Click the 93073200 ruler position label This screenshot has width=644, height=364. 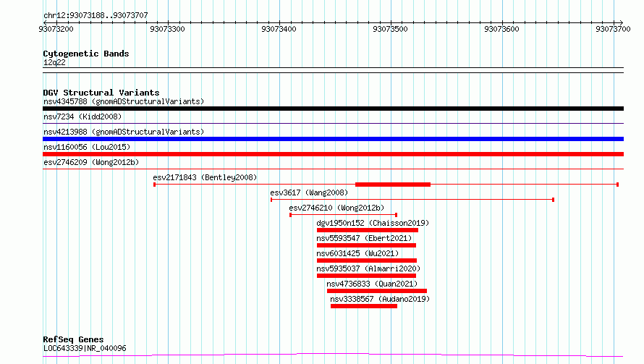click(56, 29)
